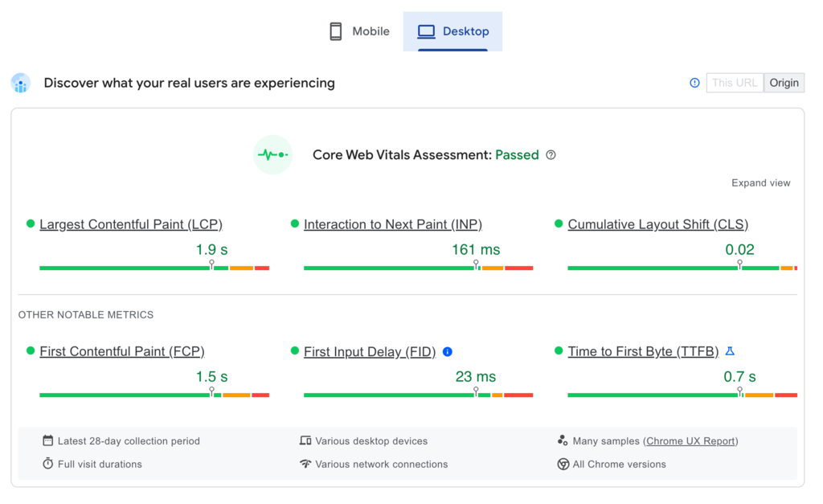Select the Origin toggle button
Image resolution: width=823 pixels, height=504 pixels.
[784, 83]
